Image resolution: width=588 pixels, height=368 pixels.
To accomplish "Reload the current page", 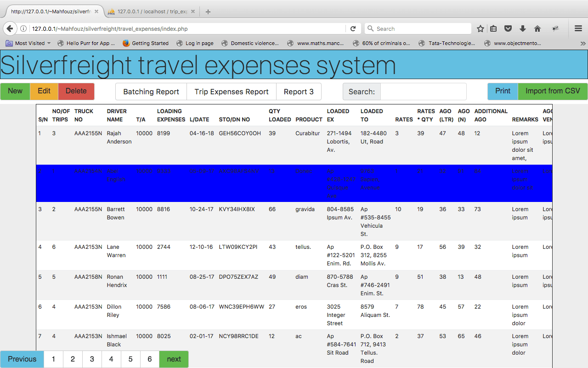I will pos(353,28).
